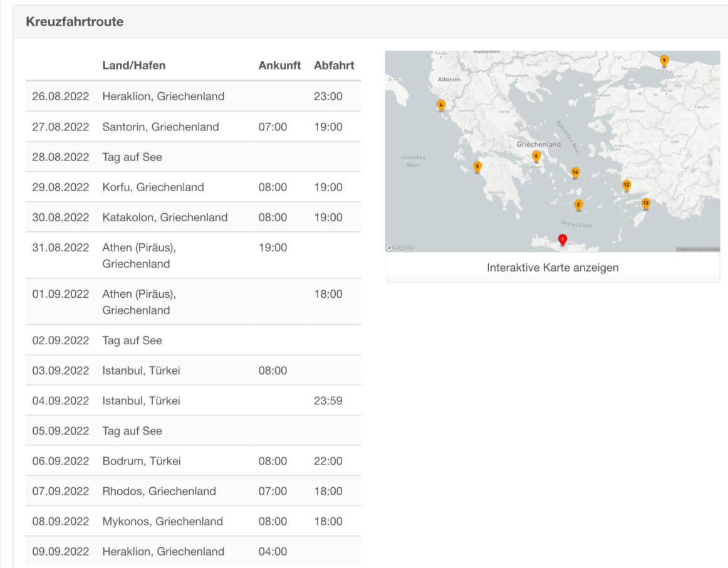
Task: Select map marker 14 for Mykonos
Action: [x=575, y=172]
